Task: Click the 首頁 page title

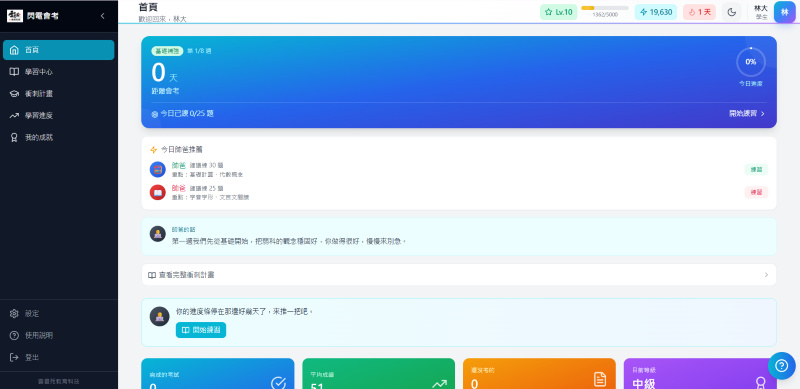Action: coord(148,7)
